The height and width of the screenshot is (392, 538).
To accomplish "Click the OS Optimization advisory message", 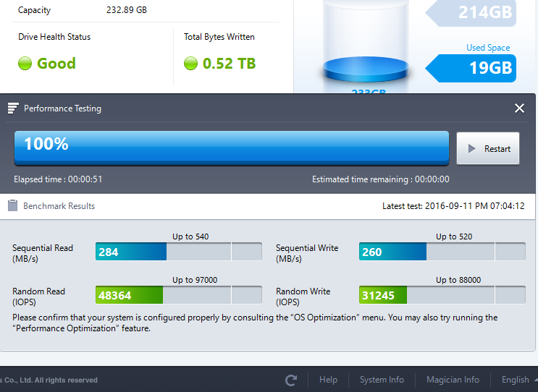I will (x=255, y=323).
